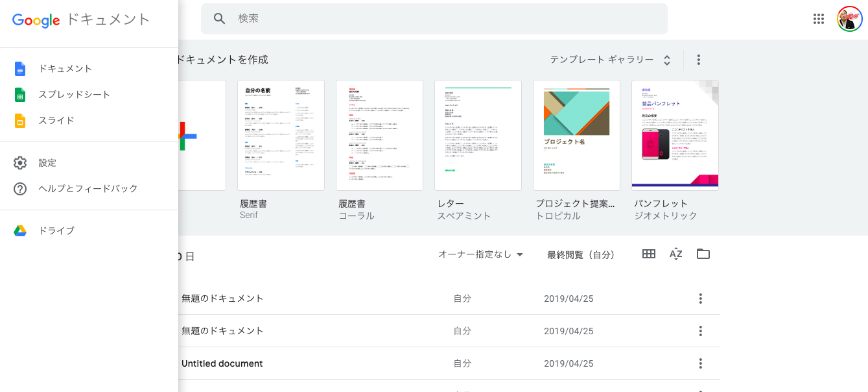The width and height of the screenshot is (868, 392).
Task: Open more options for first 無題のドキュメント
Action: click(x=700, y=299)
